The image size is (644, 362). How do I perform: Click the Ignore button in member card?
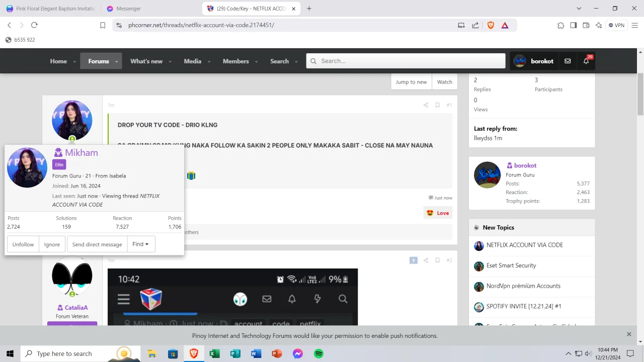[x=52, y=244]
